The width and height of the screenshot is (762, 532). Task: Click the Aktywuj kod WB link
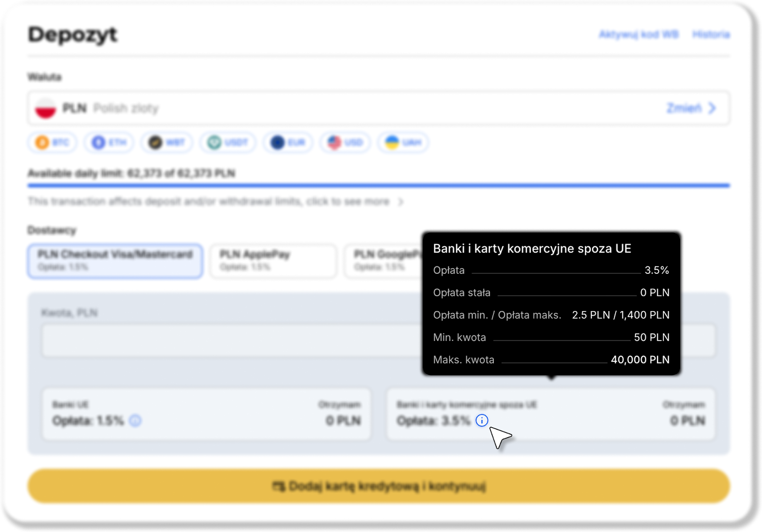638,34
